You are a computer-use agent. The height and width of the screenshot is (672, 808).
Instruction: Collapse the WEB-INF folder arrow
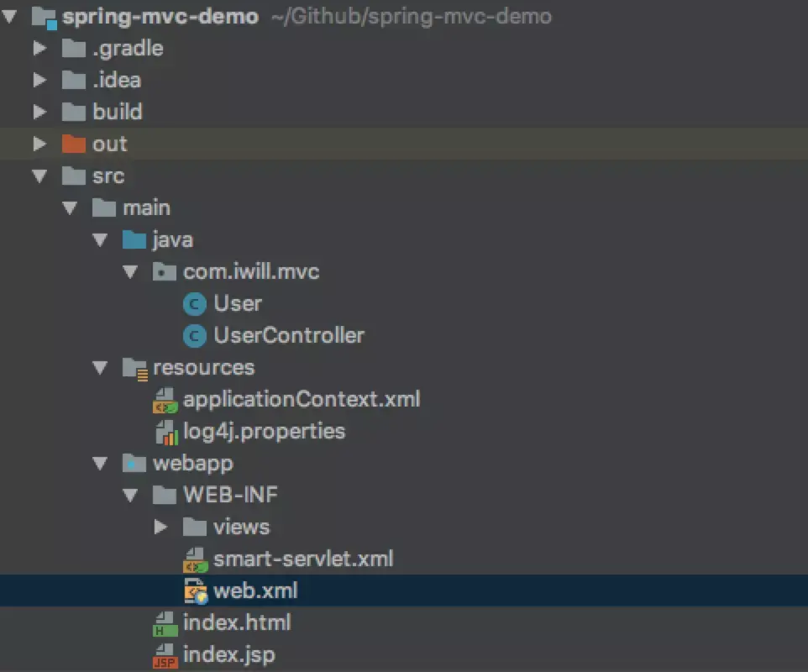(x=131, y=496)
